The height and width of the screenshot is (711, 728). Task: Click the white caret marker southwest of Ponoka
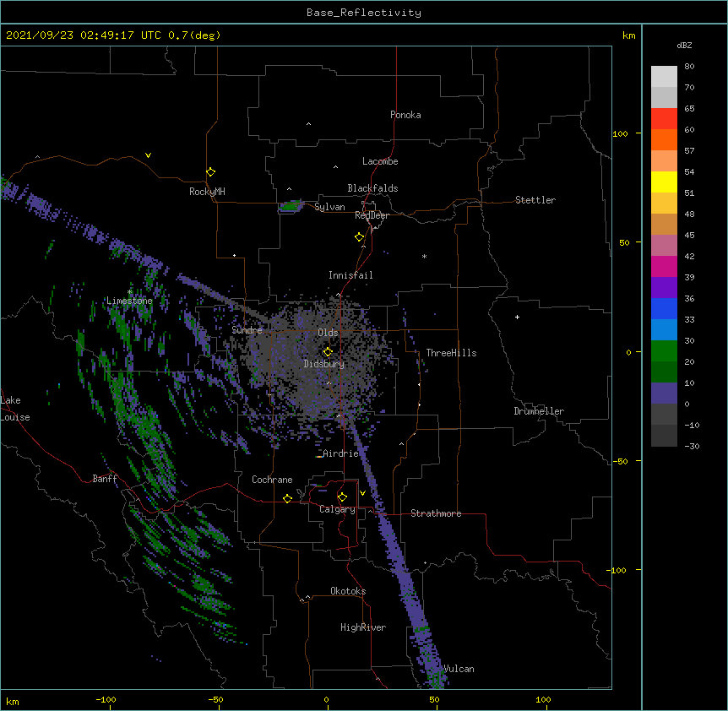309,124
